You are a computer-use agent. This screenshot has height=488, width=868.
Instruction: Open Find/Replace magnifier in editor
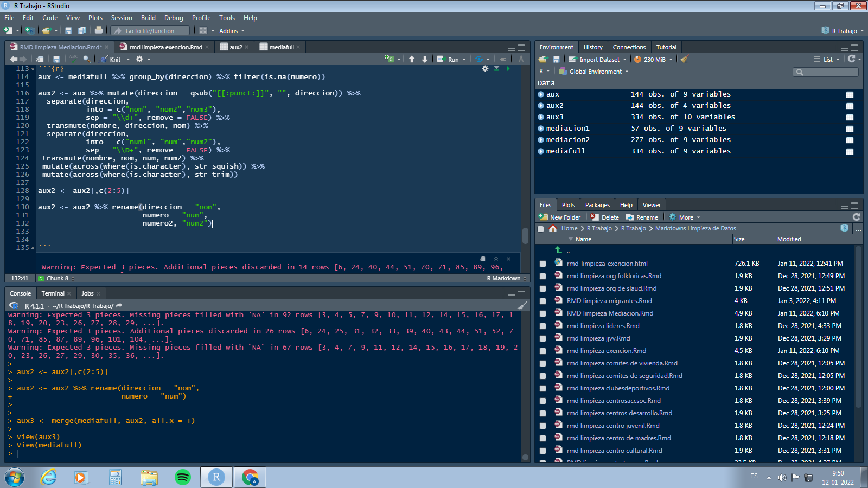(x=87, y=59)
